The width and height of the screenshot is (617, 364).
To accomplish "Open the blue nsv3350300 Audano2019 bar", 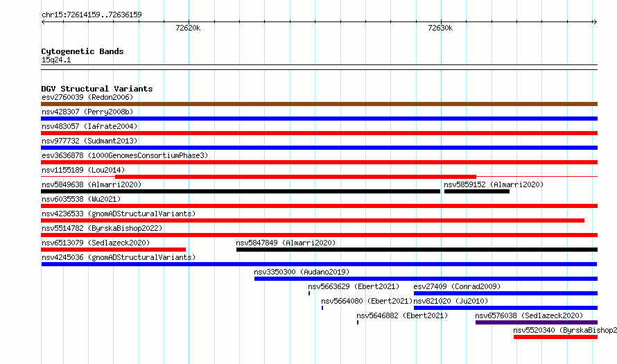I will click(x=426, y=279).
